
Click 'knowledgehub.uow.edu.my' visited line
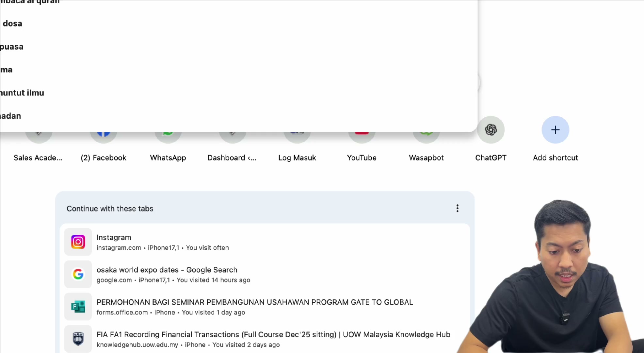point(188,345)
